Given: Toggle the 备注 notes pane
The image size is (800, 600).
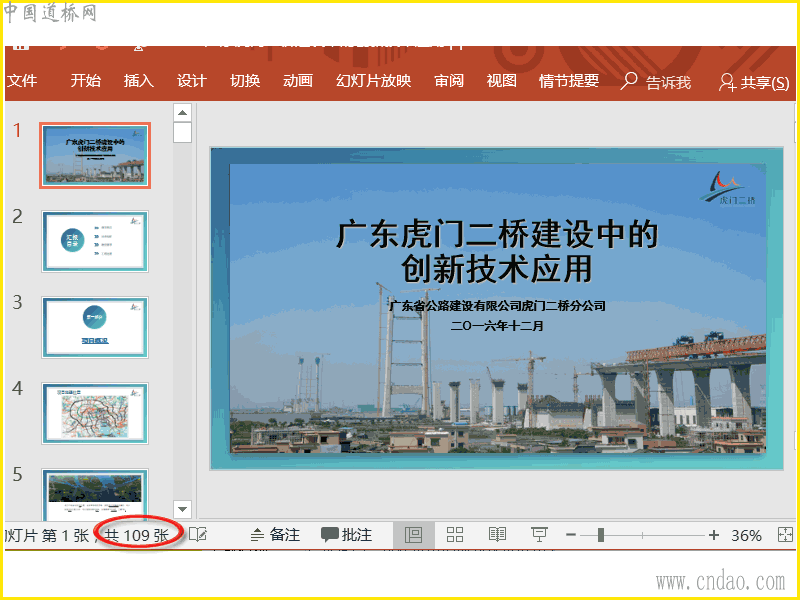Looking at the screenshot, I should coord(276,535).
